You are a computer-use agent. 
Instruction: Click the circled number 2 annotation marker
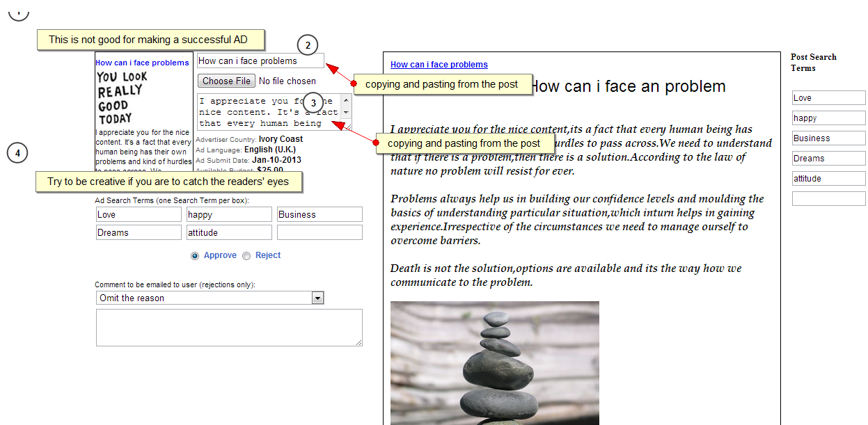coord(308,45)
